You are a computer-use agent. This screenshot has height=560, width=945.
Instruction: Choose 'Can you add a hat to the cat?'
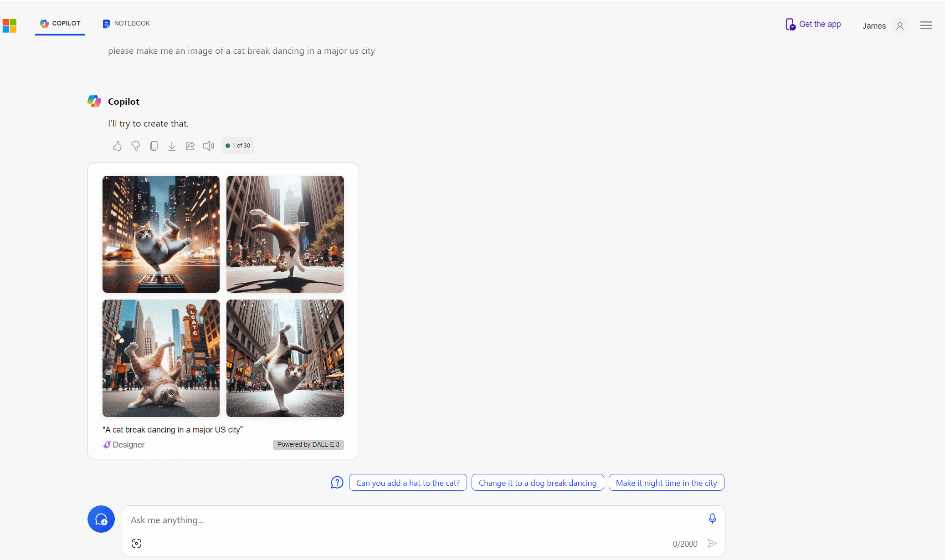pyautogui.click(x=408, y=483)
